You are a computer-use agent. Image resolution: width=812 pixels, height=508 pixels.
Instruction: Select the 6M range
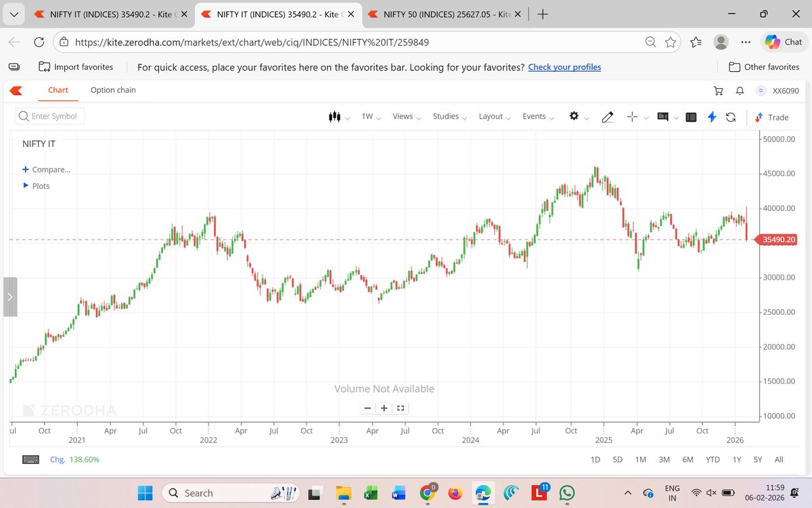[x=688, y=459]
